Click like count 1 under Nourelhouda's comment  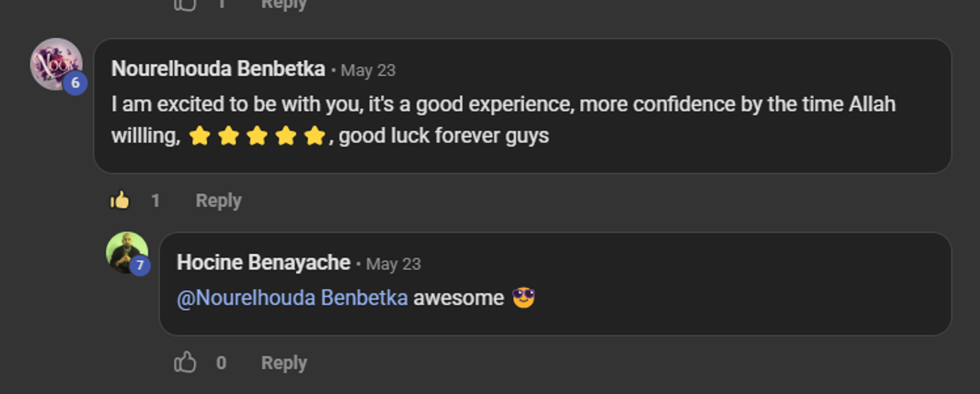pyautogui.click(x=156, y=201)
